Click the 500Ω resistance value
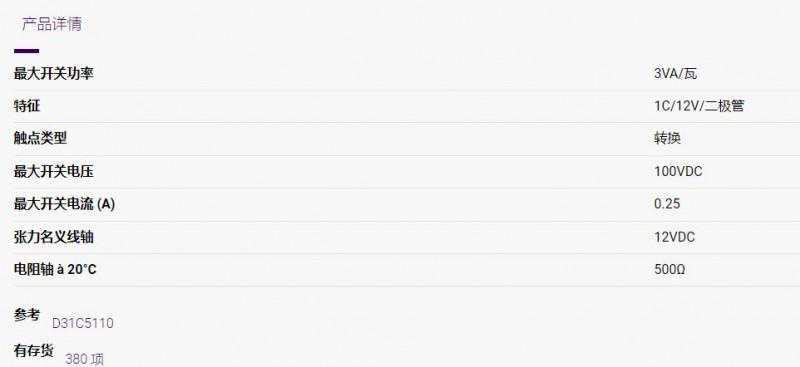 tap(669, 269)
